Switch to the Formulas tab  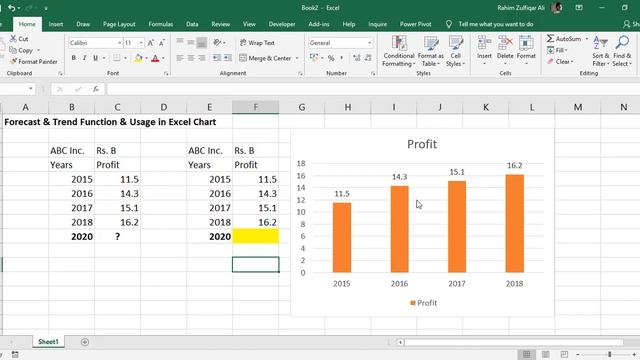160,24
